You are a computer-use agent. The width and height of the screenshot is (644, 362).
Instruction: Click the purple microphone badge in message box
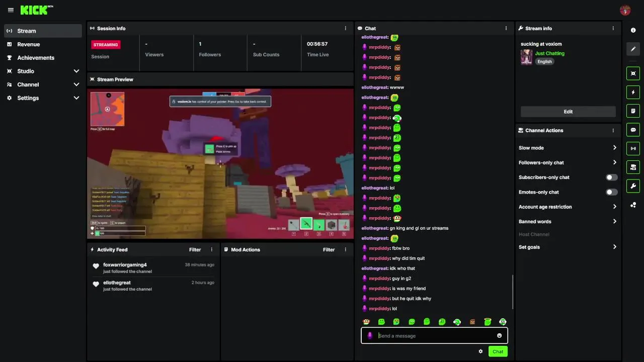(370, 336)
